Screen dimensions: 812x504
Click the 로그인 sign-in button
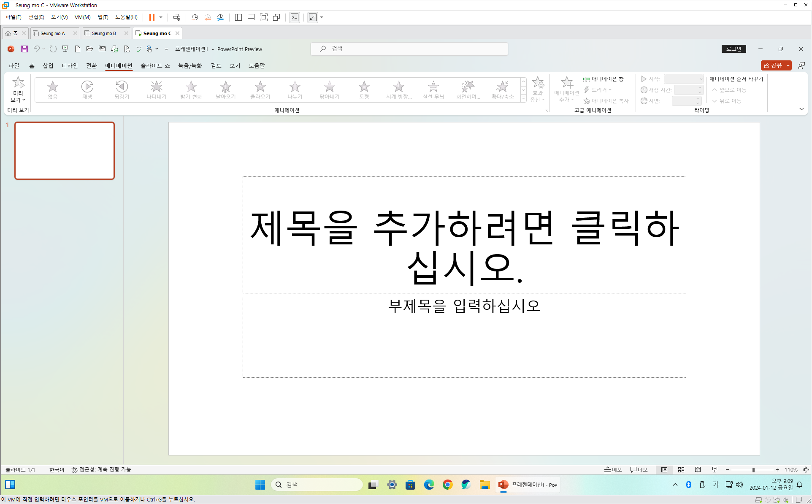(734, 49)
